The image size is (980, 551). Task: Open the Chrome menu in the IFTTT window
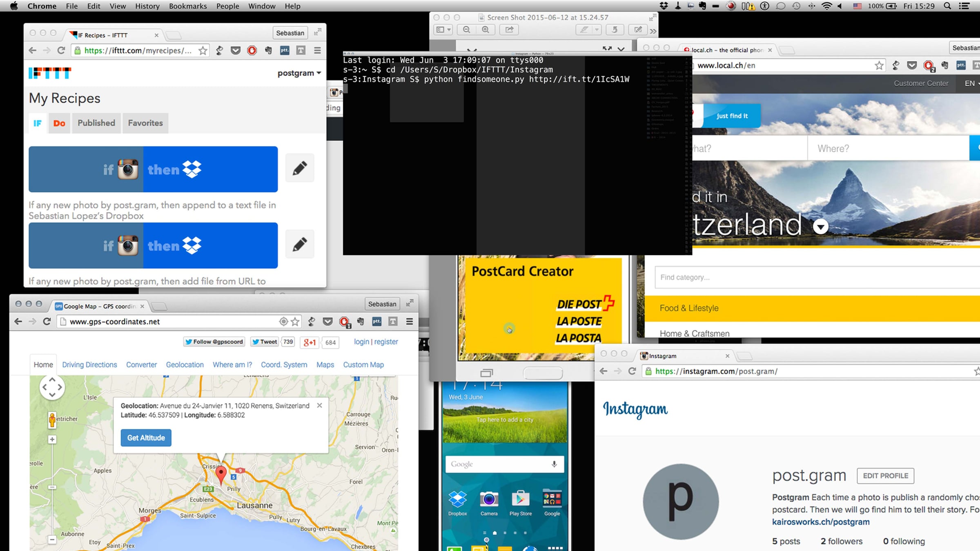click(x=317, y=51)
